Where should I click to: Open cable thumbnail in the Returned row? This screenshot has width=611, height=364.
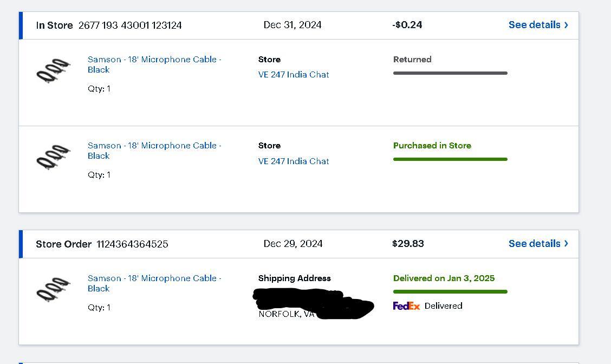coord(53,71)
